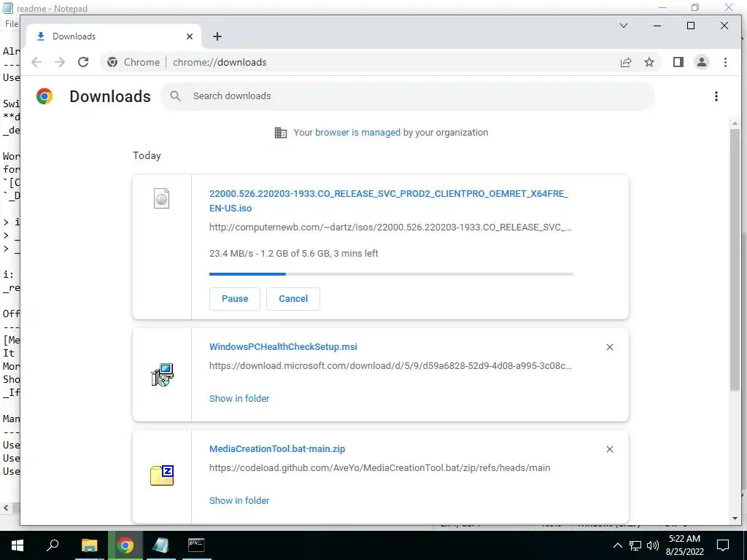Open the 'browser is managed' link

point(357,133)
